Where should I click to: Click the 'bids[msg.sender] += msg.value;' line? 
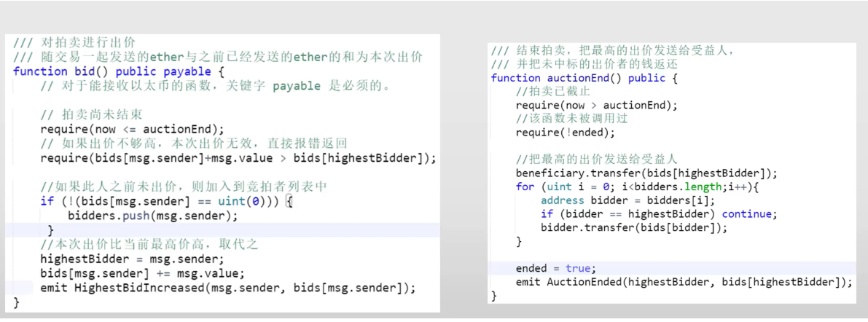coord(142,273)
